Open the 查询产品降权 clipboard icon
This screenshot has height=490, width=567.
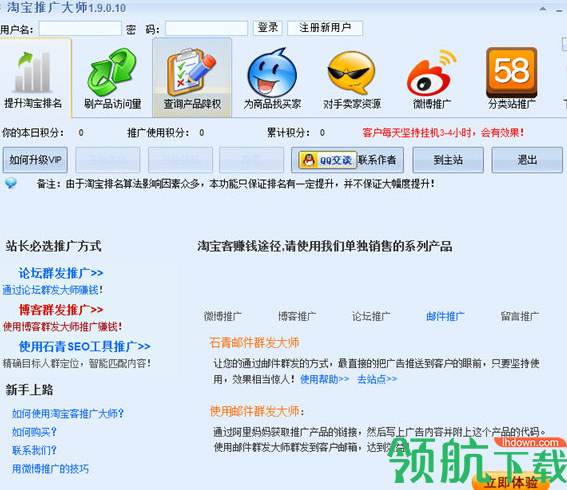192,72
